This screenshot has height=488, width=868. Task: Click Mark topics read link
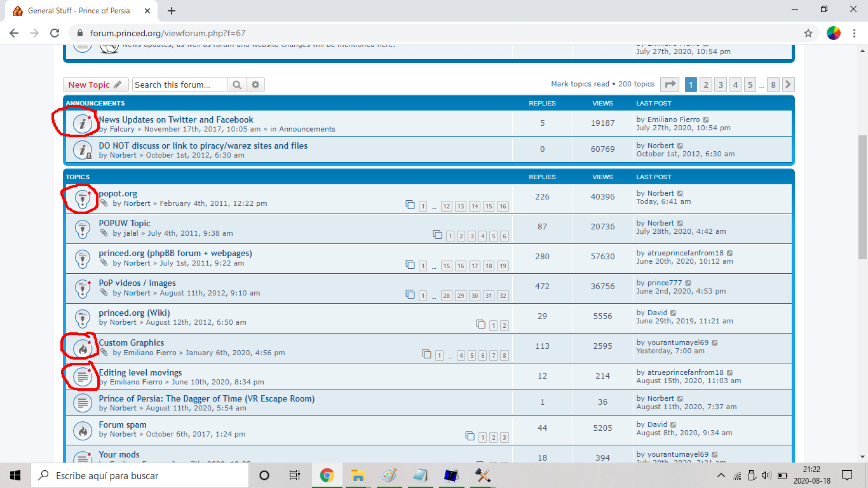tap(580, 84)
